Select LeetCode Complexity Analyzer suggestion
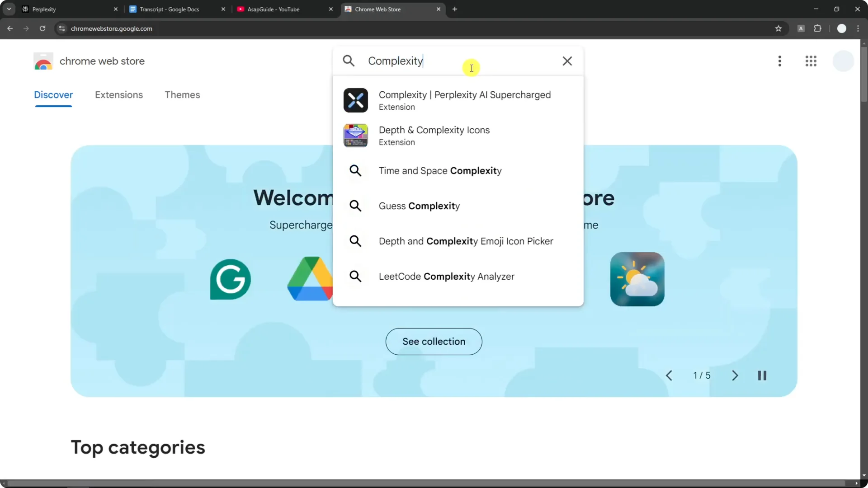Viewport: 868px width, 488px height. click(x=446, y=277)
